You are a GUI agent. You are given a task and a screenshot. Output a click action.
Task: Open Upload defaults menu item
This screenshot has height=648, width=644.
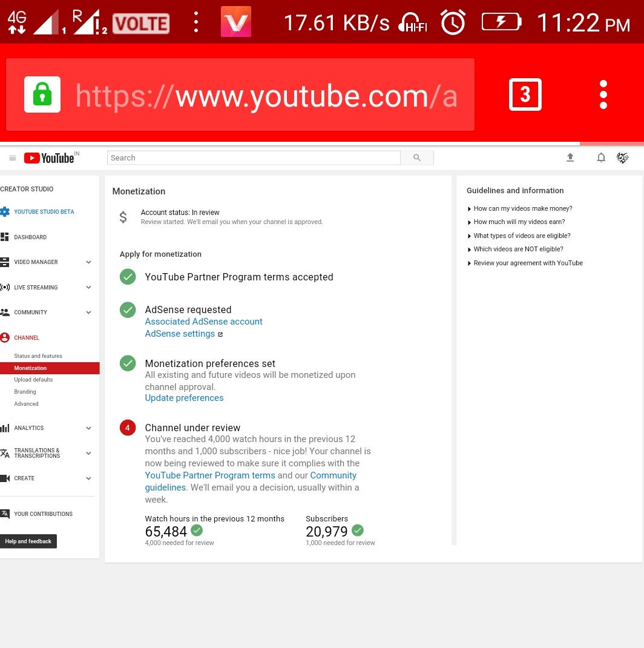point(33,379)
